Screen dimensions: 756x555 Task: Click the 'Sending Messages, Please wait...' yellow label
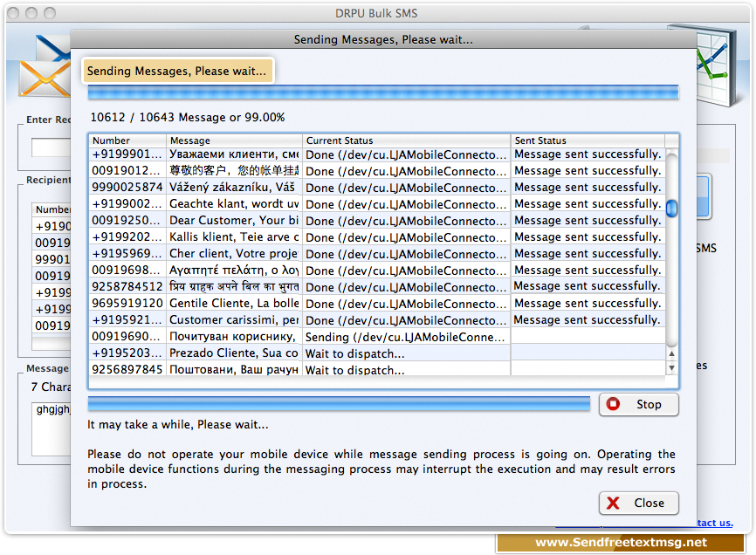pyautogui.click(x=177, y=71)
